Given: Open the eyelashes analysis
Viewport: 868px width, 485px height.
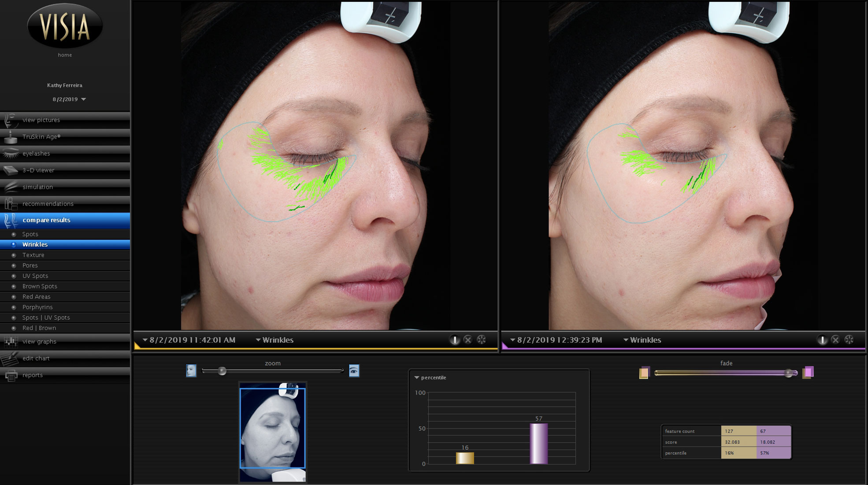Looking at the screenshot, I should click(x=36, y=153).
